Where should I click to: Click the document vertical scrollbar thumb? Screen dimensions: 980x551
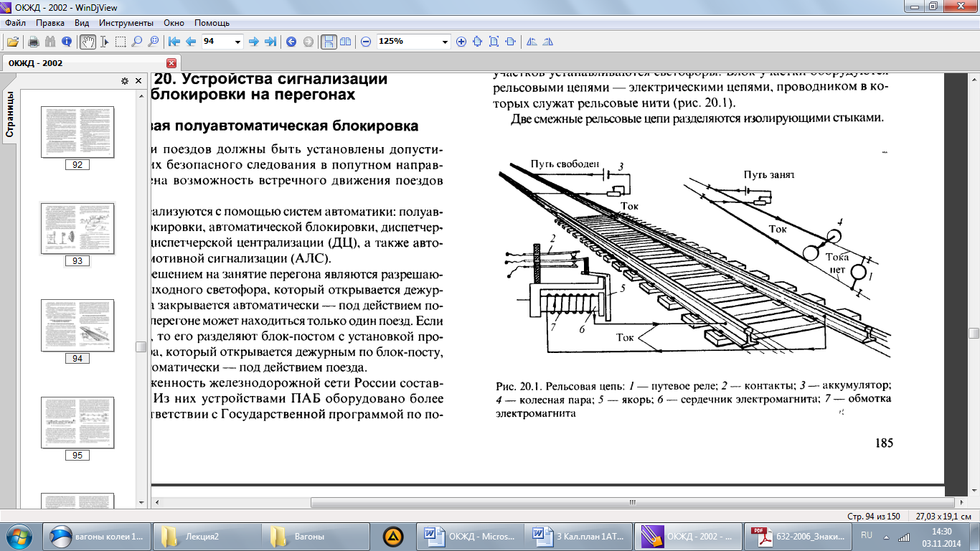(x=974, y=334)
